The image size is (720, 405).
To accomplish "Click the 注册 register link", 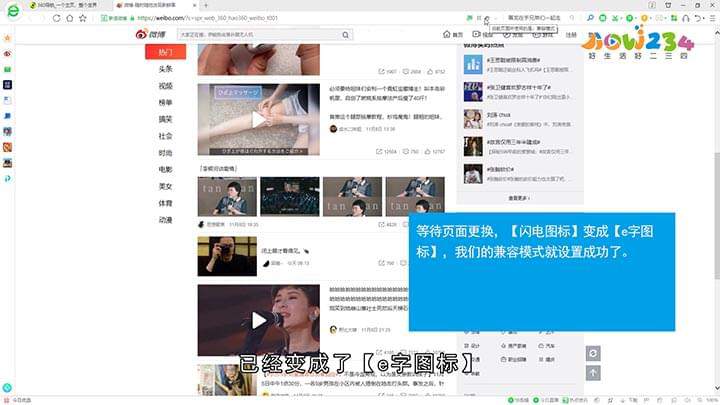I will pos(571,34).
